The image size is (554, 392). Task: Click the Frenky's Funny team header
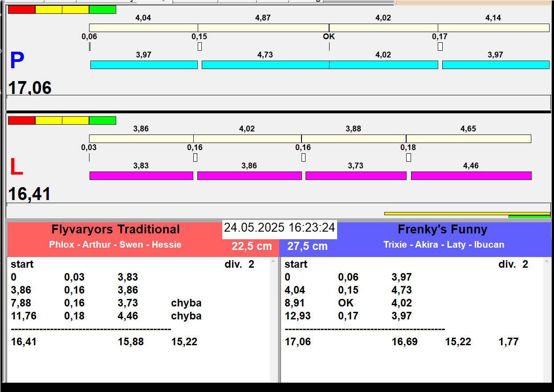(x=442, y=230)
